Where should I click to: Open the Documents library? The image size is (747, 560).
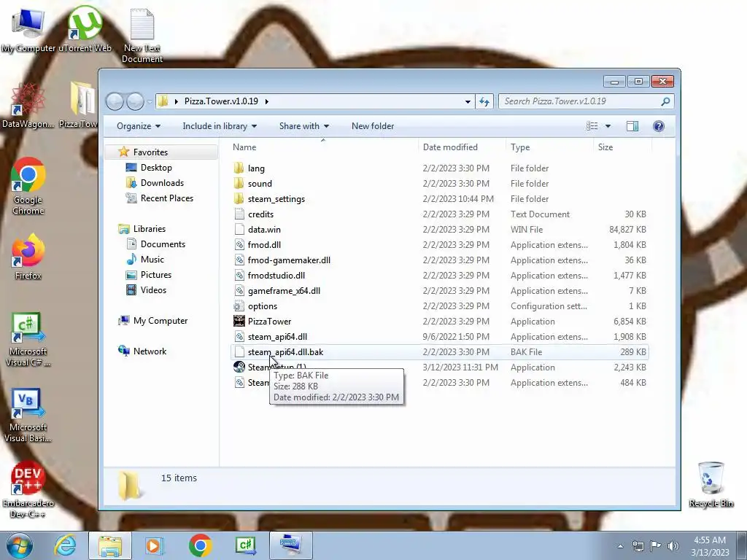(x=163, y=244)
